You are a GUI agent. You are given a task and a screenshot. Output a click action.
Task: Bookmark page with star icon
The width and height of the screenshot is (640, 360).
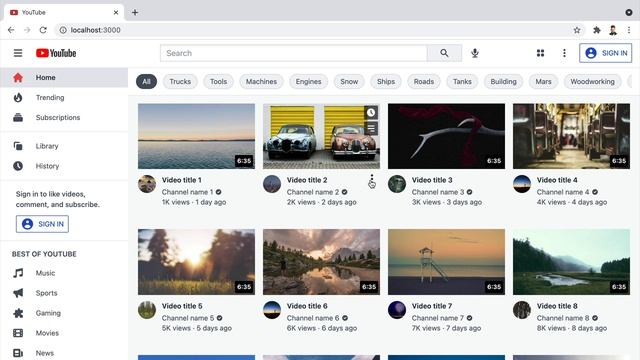pos(577,30)
